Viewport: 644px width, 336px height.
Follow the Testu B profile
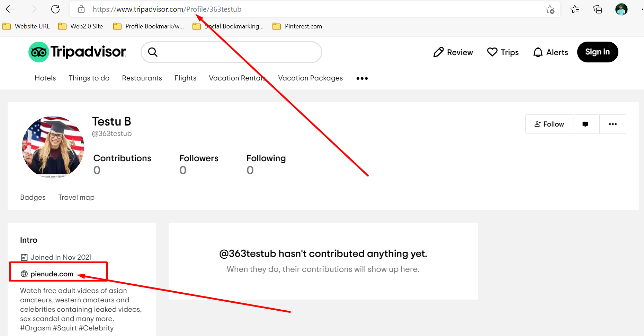[549, 124]
